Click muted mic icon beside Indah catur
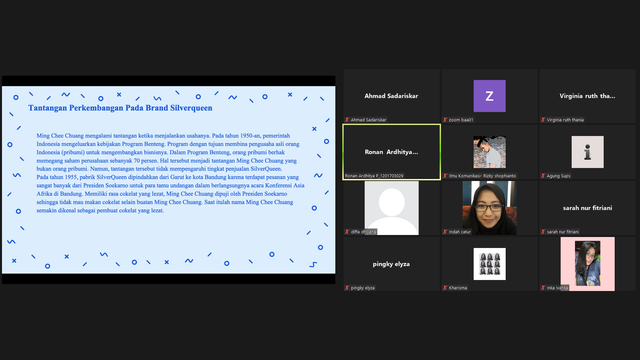 445,232
